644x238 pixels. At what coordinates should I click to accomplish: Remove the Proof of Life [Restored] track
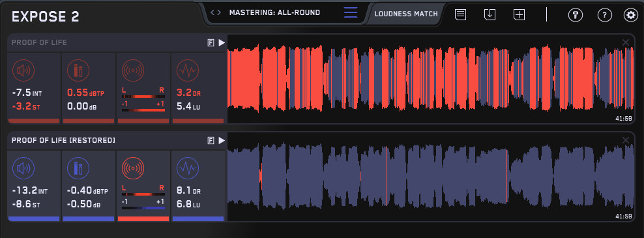pos(626,140)
